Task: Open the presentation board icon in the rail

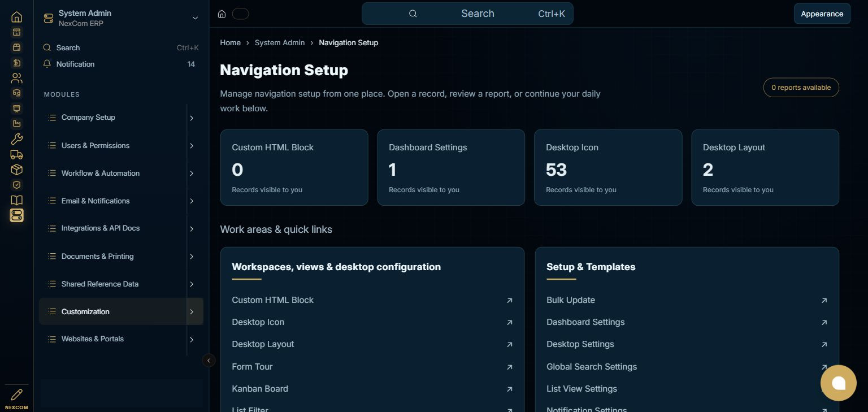Action: click(x=16, y=109)
